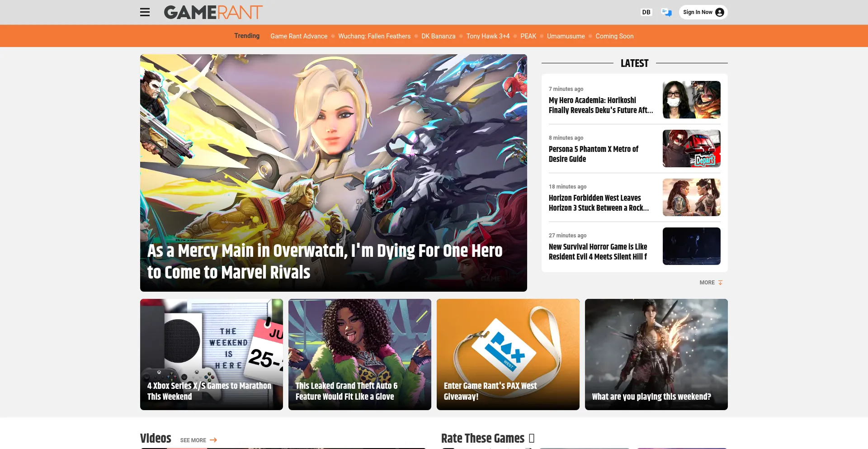Open Persona 5 Phantom X Metro guide
Screen dimensions: 868x449
(x=594, y=154)
